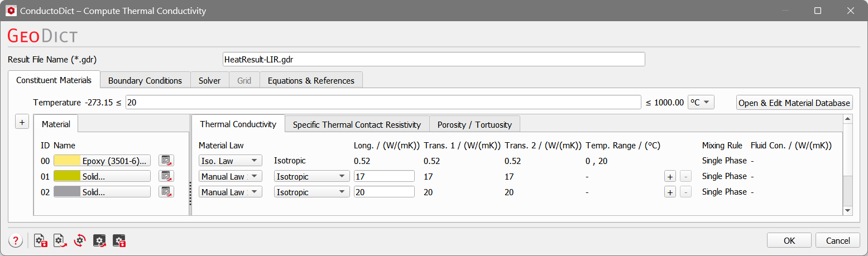This screenshot has width=868, height=256.
Task: Open the help question mark icon
Action: (x=15, y=240)
